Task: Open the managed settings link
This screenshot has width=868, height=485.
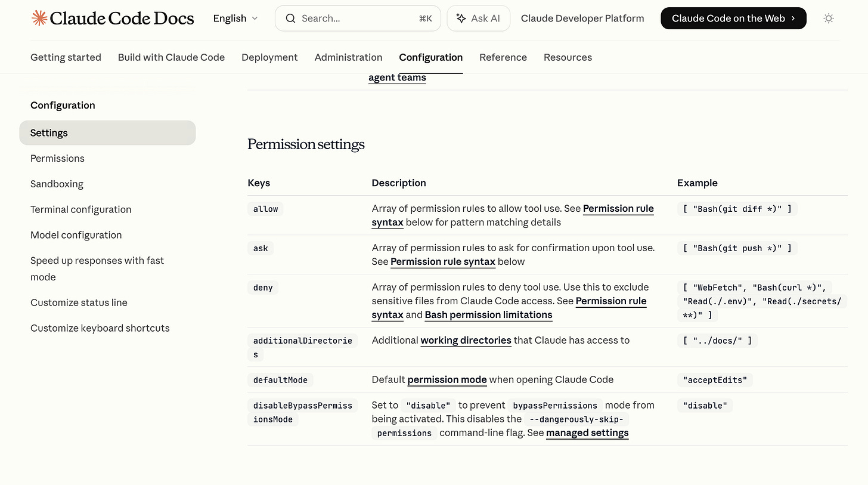Action: [x=587, y=433]
